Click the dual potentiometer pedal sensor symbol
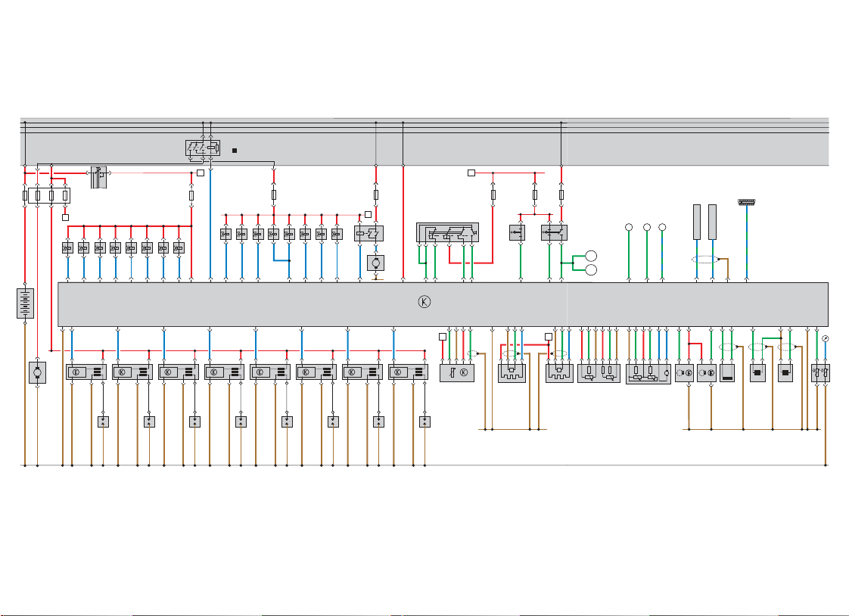Screen dimensions: 849x616 (599, 373)
